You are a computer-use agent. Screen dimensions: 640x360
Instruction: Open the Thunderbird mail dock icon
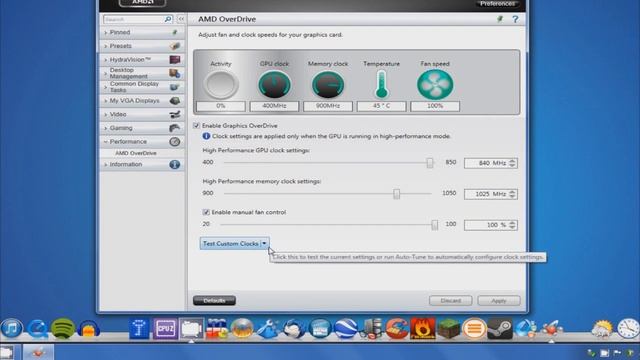click(x=293, y=329)
